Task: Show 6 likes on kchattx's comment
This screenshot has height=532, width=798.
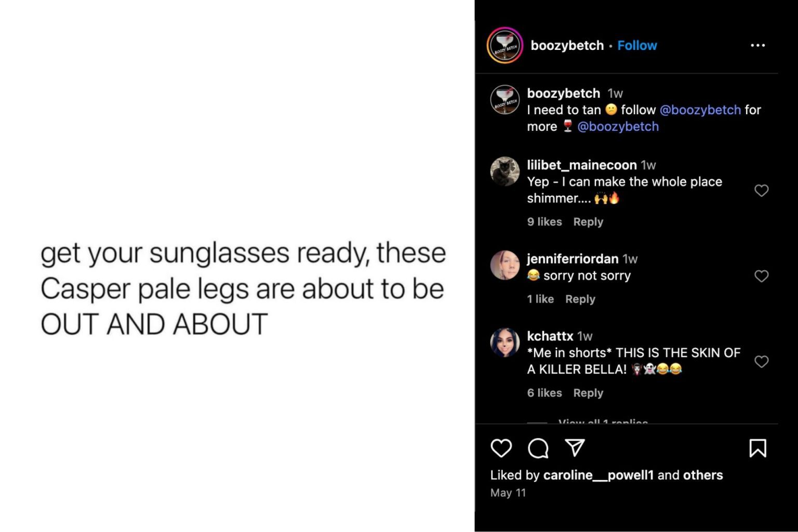Action: 544,393
